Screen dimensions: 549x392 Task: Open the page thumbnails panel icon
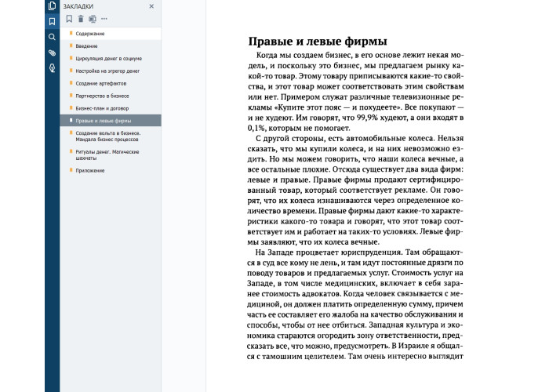click(x=52, y=6)
